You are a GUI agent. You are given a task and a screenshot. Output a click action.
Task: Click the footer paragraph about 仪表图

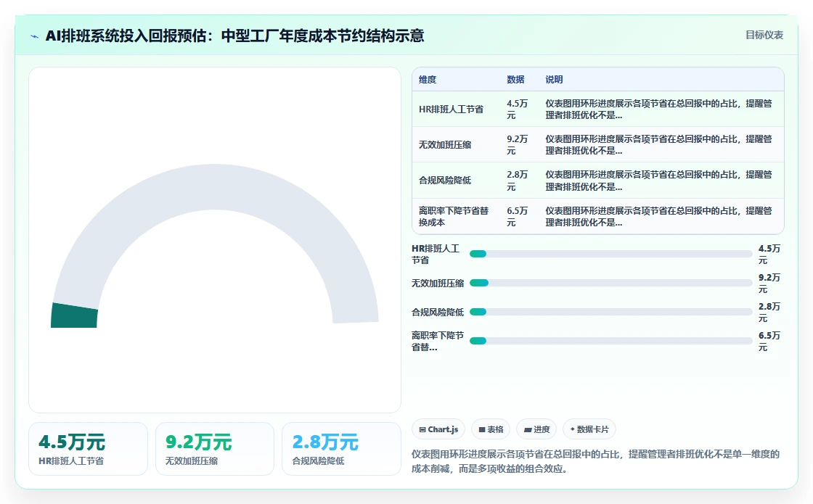coord(596,461)
